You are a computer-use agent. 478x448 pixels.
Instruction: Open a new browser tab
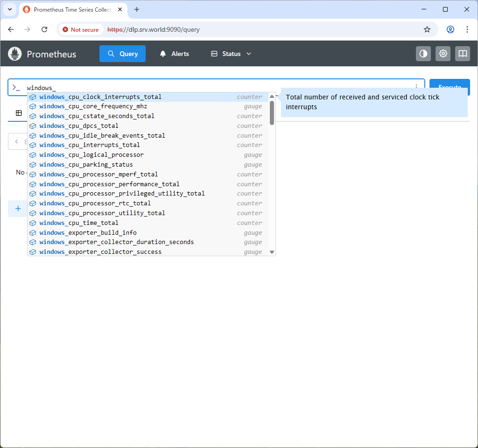click(137, 9)
